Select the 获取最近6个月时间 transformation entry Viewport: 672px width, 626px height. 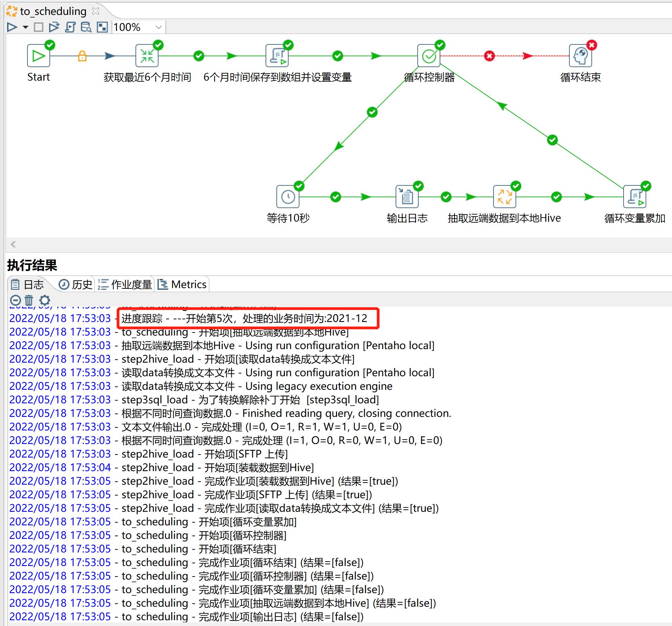coord(147,56)
